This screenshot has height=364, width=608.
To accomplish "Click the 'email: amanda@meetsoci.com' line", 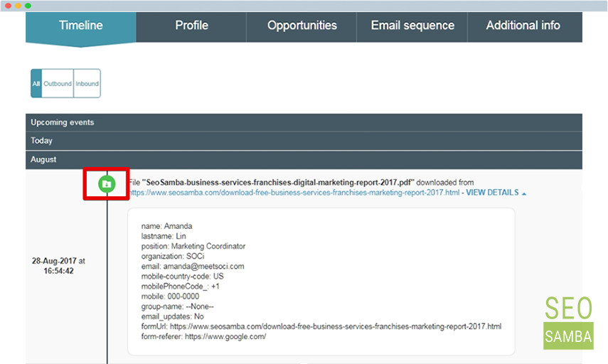I will coord(193,267).
